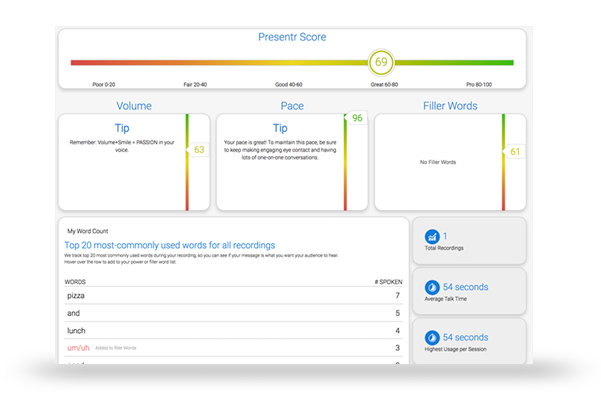Select the lunch word row
The image size is (601, 404).
(x=233, y=330)
